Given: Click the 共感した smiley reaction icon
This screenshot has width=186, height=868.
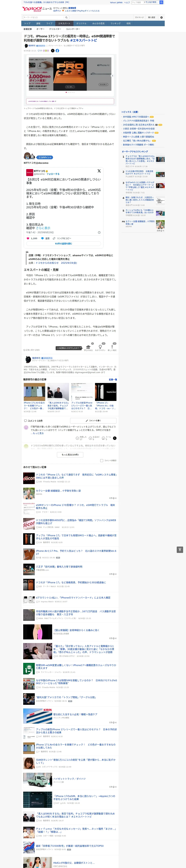Looking at the screenshot, I should coord(77,438).
